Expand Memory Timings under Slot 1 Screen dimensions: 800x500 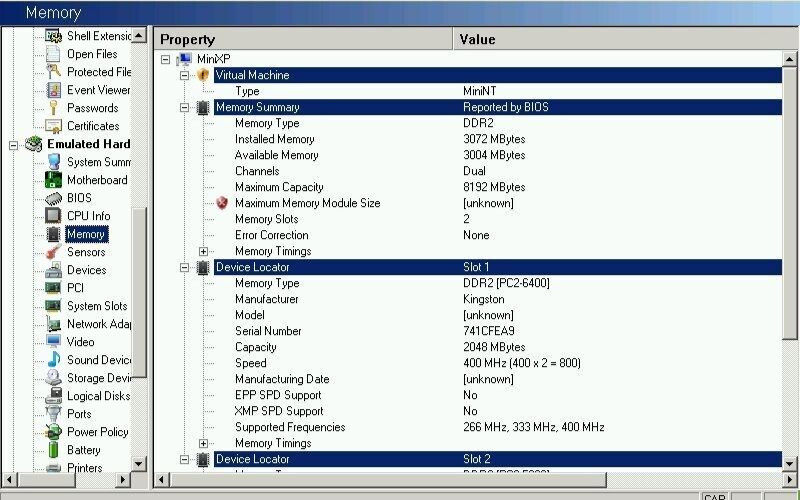203,443
